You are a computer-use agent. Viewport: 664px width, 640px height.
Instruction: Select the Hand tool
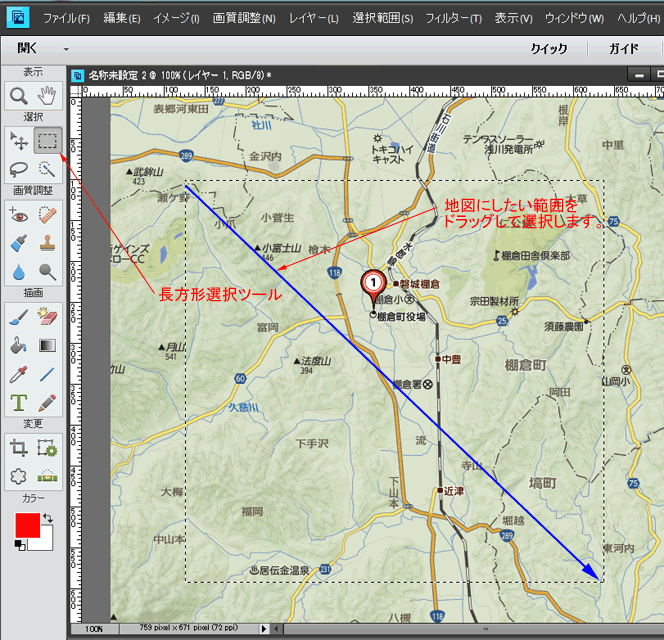pos(47,96)
